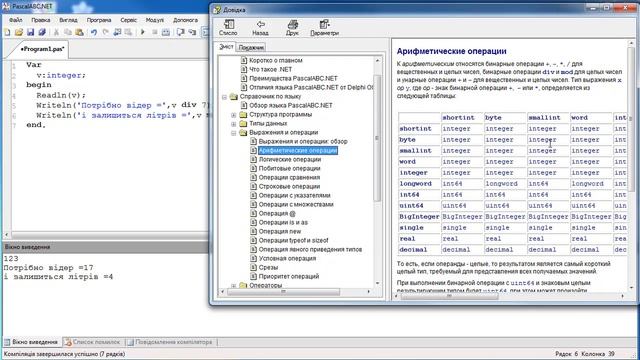Viewport: 640px width, 360px height.
Task: Print the help topic with Друк
Action: click(292, 28)
